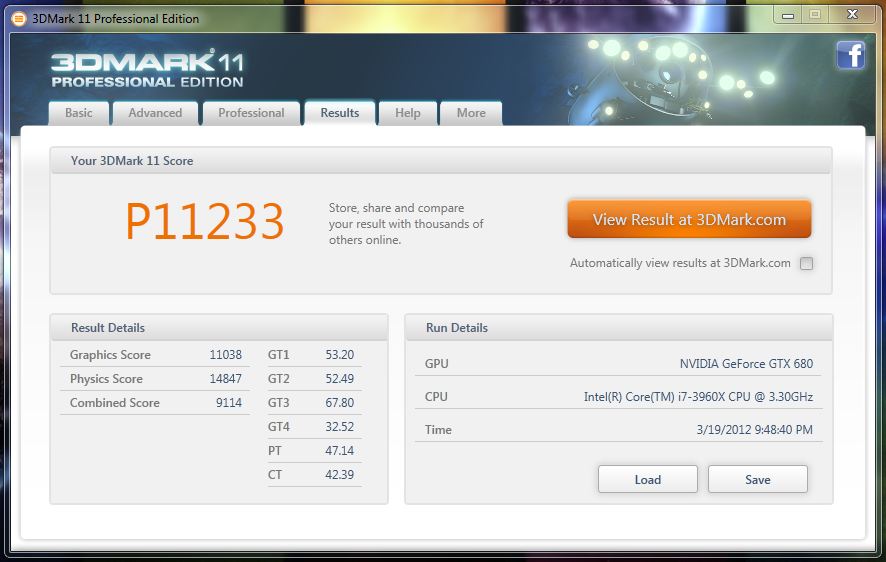
Task: Click the run time 3/19/2012 9:48:40 PM
Action: click(x=754, y=430)
